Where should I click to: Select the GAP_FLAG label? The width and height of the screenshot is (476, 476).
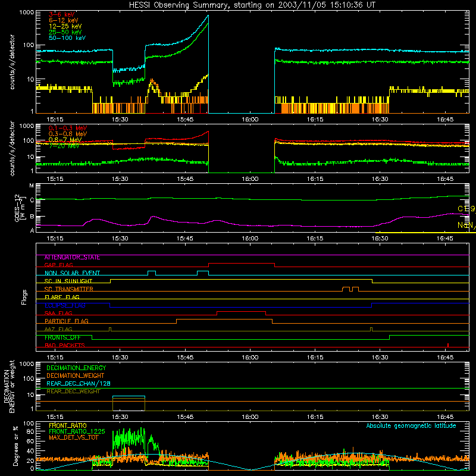(58, 265)
